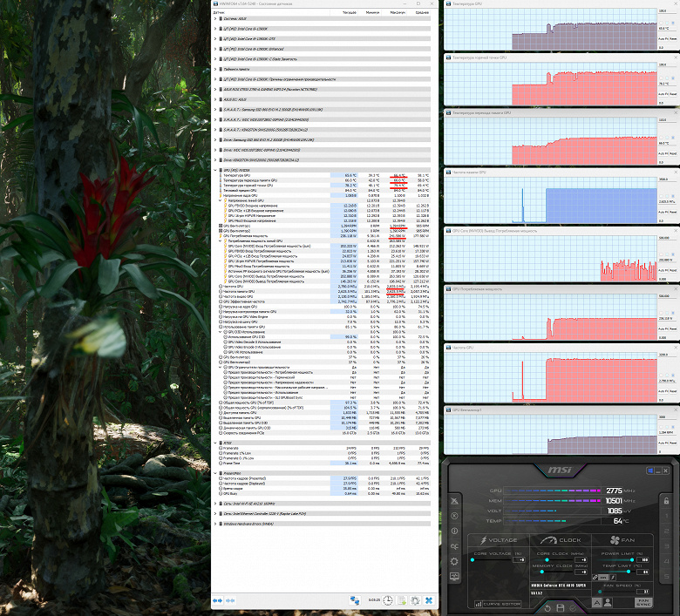Expand the ASUS ROG STRIX Z790 motherboard group
The height and width of the screenshot is (616, 680).
click(215, 89)
